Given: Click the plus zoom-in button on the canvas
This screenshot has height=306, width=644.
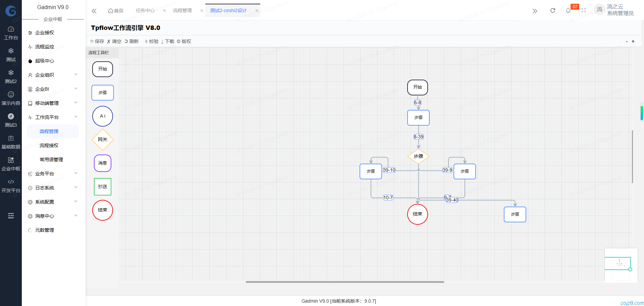Looking at the screenshot, I should (x=633, y=41).
